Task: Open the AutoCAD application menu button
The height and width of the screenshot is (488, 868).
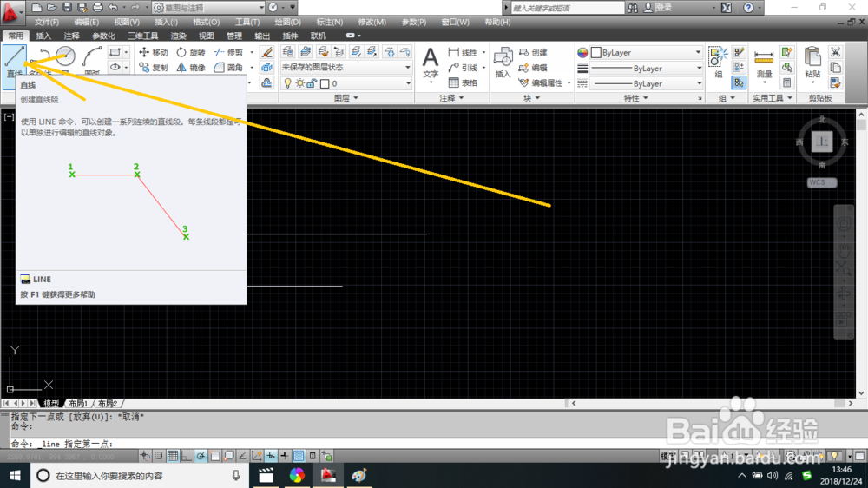Action: 11,11
